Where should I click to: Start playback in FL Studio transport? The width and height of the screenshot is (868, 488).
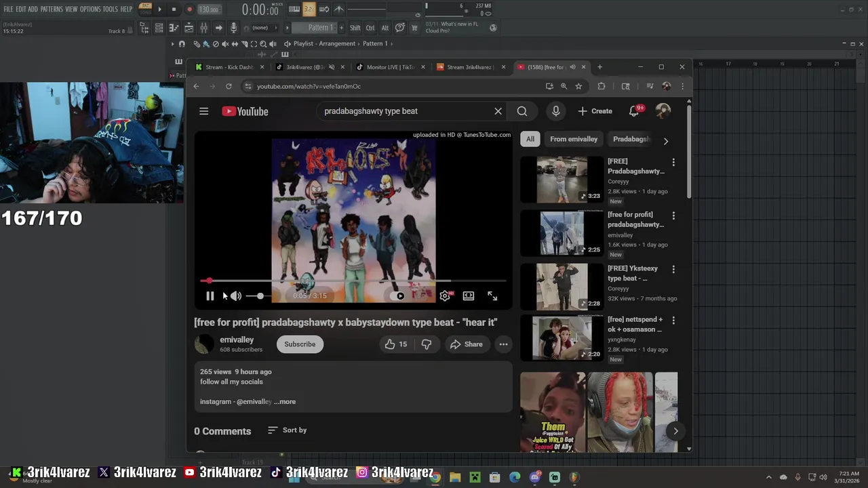(x=160, y=9)
